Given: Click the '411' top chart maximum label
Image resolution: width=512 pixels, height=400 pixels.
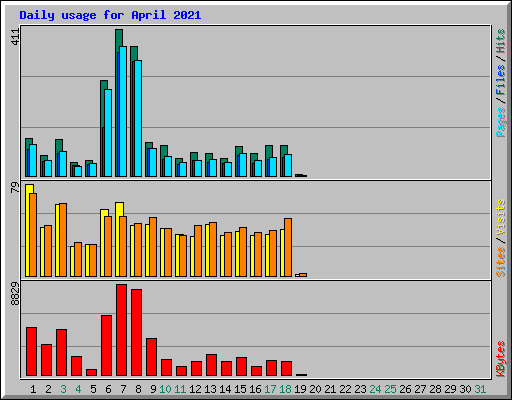Looking at the screenshot, I should click(15, 37).
